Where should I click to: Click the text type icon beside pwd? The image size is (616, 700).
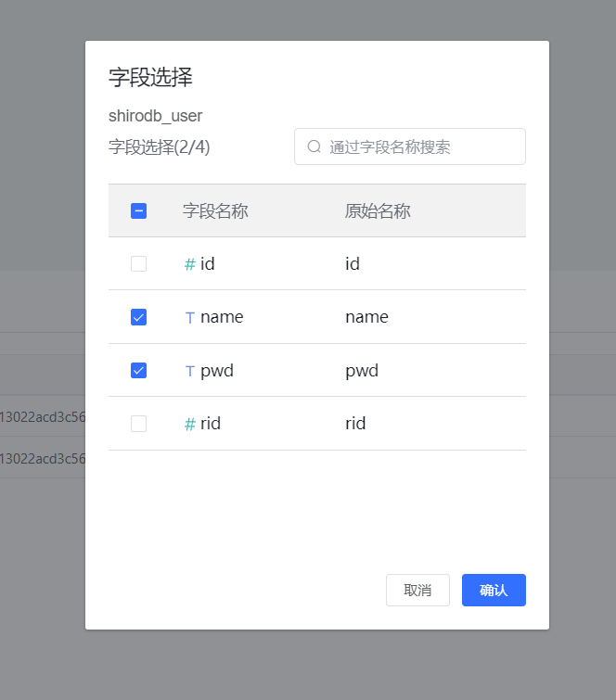pos(190,371)
